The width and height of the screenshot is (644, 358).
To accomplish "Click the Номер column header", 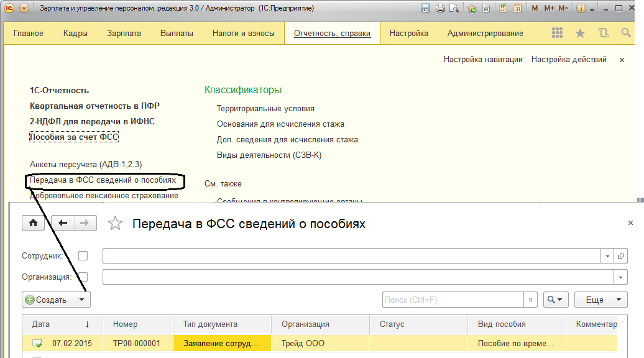I will pyautogui.click(x=138, y=324).
